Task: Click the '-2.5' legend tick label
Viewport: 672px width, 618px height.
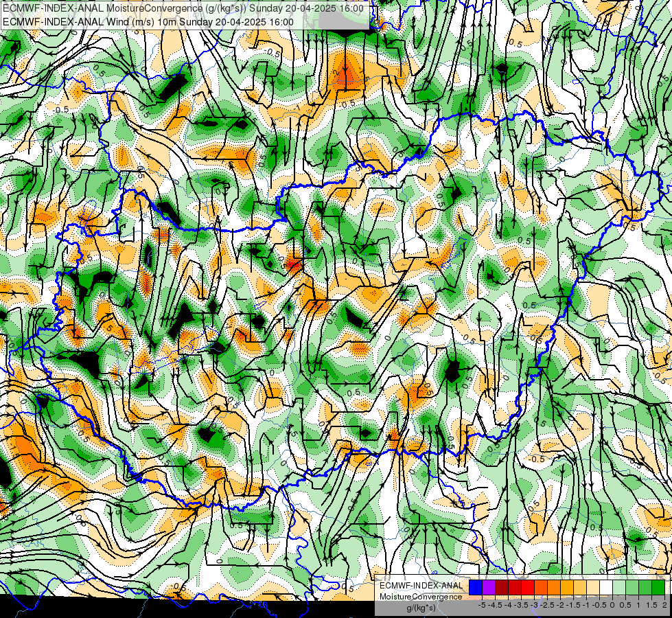Action: tap(547, 605)
